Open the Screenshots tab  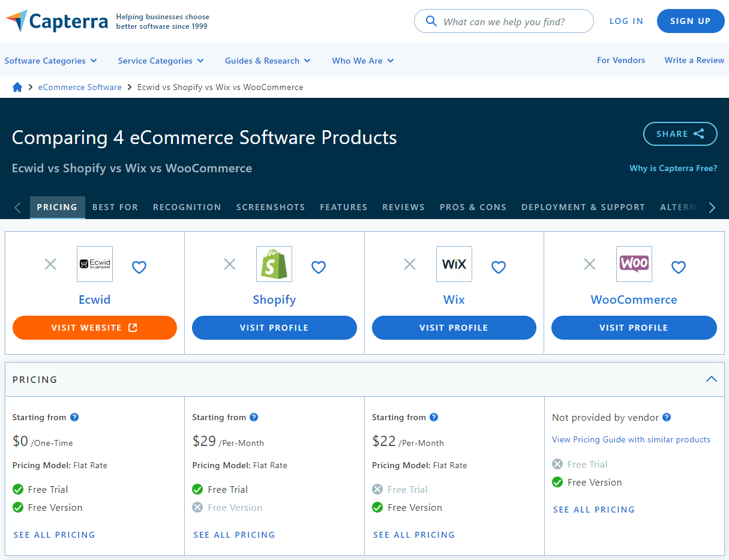(x=271, y=207)
